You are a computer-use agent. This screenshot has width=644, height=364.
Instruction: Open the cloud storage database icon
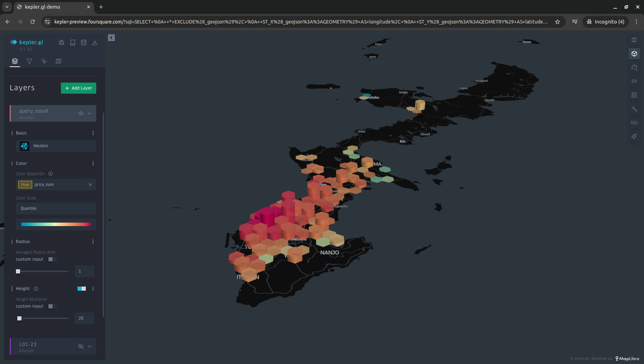pyautogui.click(x=84, y=43)
